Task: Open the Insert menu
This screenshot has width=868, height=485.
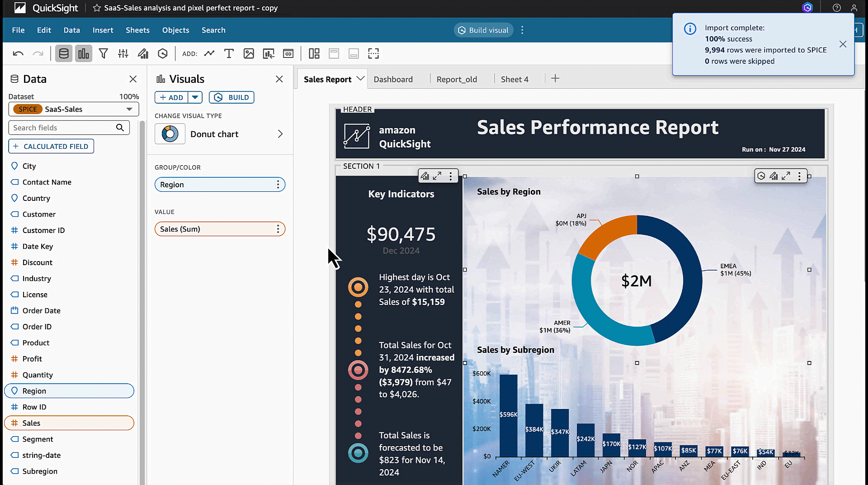Action: coord(103,30)
